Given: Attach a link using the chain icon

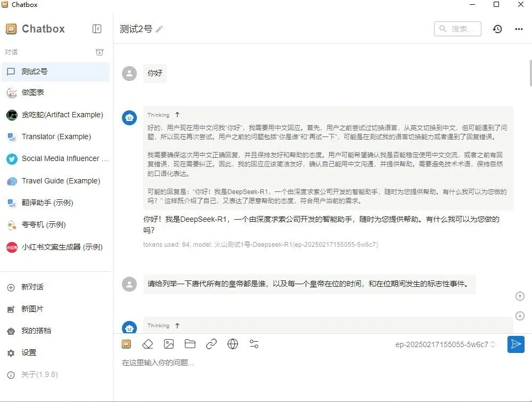Looking at the screenshot, I should pos(211,344).
